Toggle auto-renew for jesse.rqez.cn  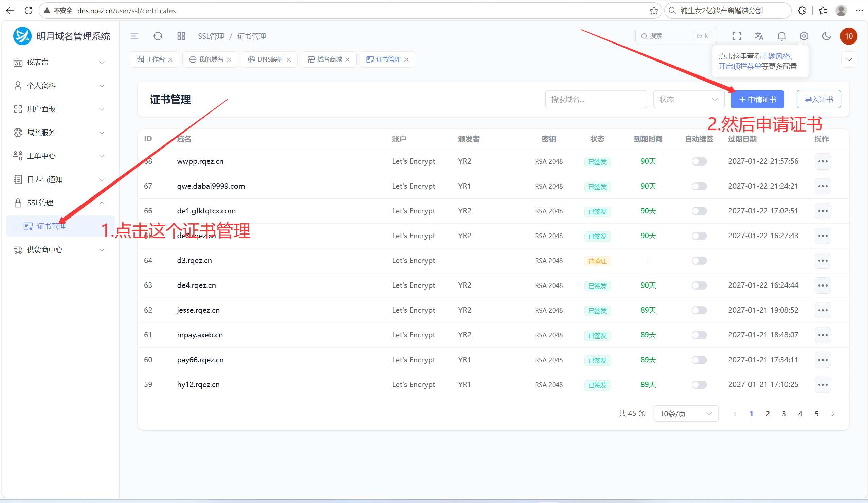[699, 310]
